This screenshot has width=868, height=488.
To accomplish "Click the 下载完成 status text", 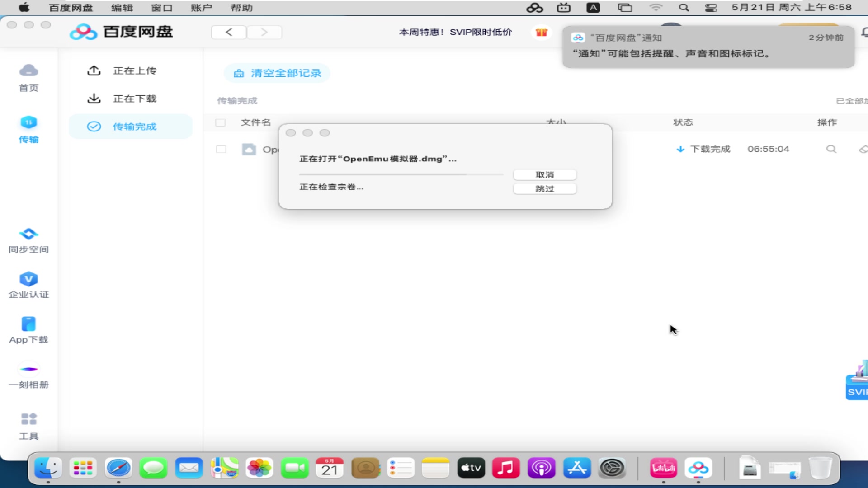I will (710, 149).
